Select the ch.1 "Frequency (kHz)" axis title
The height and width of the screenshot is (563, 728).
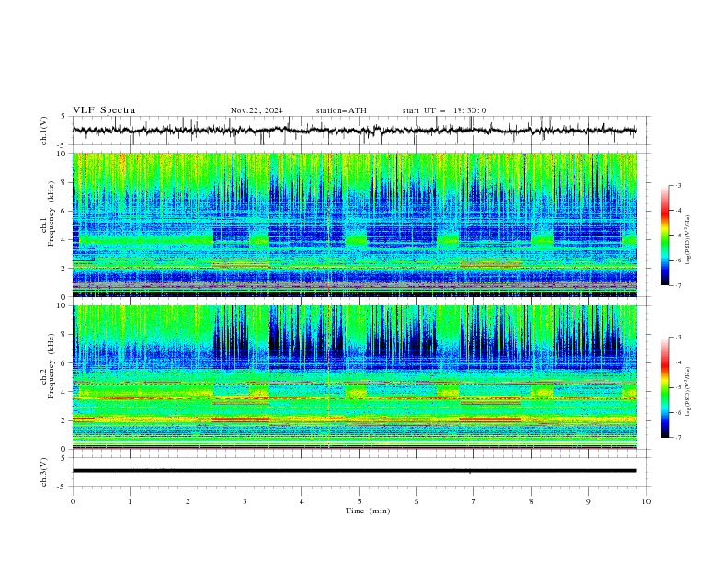pos(51,214)
